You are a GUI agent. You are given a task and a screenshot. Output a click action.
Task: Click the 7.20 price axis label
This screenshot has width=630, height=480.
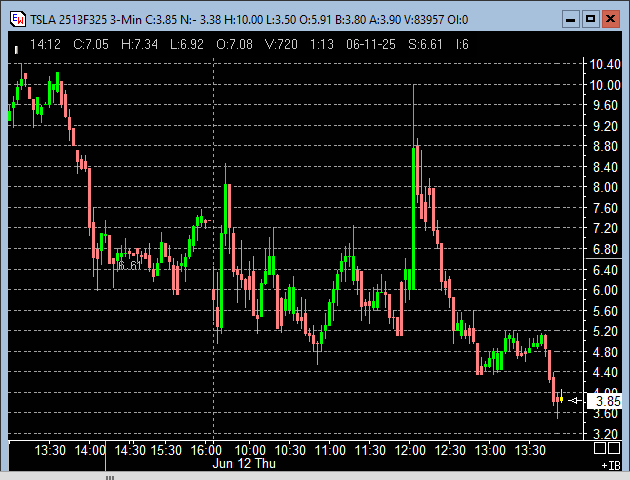605,228
